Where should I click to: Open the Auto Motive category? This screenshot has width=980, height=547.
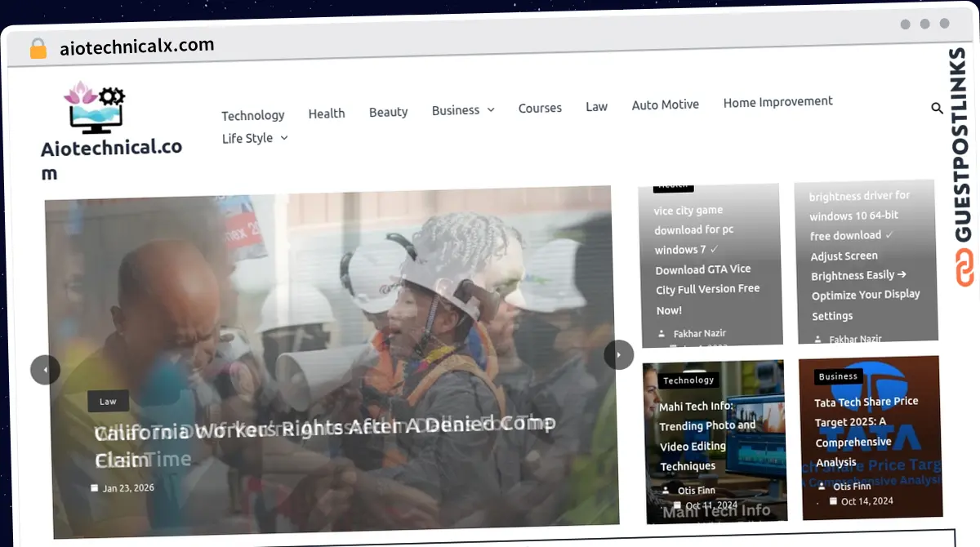[x=665, y=105]
